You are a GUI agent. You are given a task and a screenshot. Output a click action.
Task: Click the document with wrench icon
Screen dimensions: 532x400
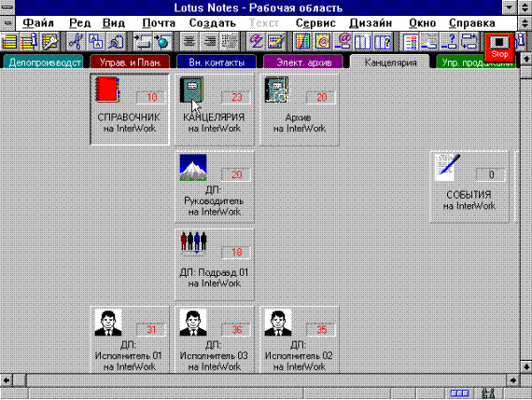click(x=49, y=42)
